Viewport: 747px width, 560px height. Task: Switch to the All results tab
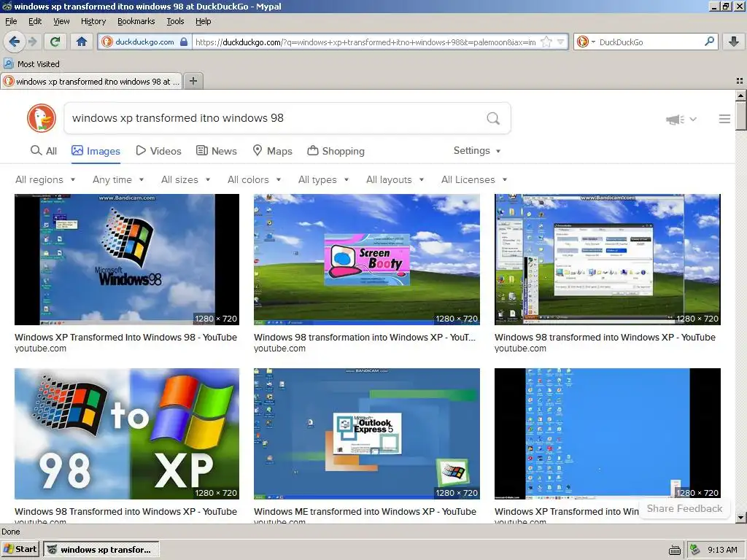pyautogui.click(x=44, y=151)
